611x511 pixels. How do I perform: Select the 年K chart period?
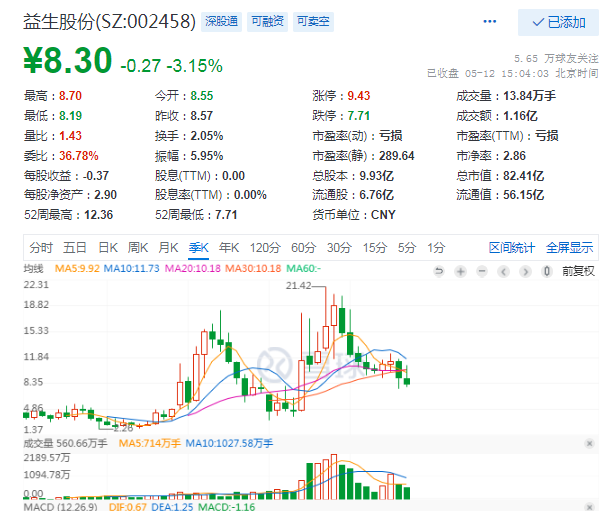pos(229,248)
